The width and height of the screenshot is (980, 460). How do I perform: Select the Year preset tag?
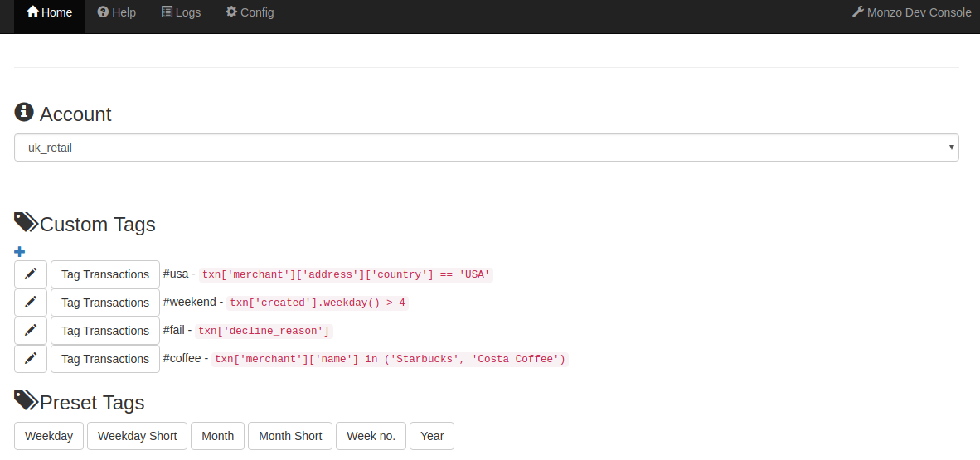[x=432, y=436]
